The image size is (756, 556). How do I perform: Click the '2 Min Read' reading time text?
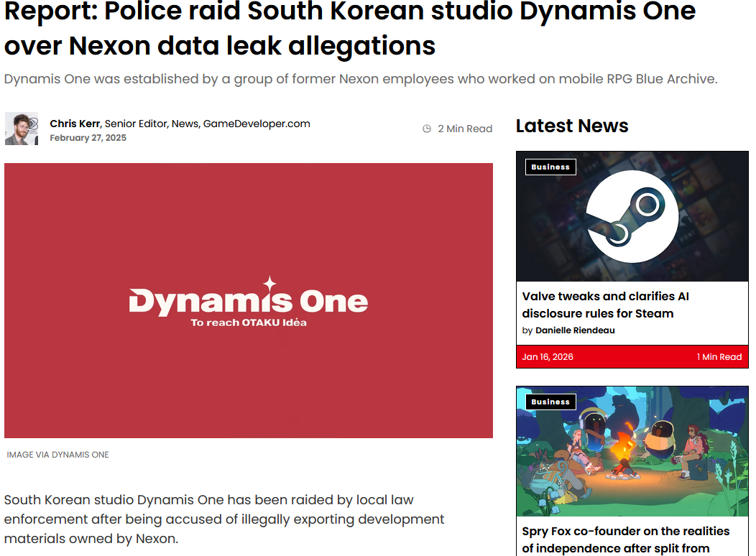tap(465, 129)
